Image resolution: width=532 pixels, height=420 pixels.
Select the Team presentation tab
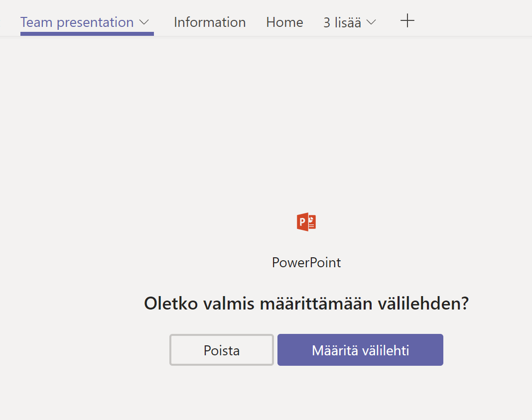pos(77,22)
